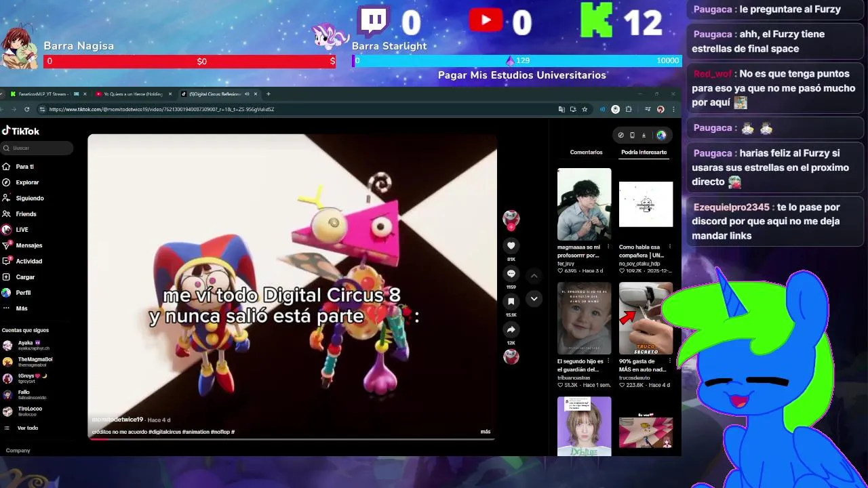Viewport: 868px width, 488px height.
Task: Open the browser translate icon
Action: click(x=561, y=109)
